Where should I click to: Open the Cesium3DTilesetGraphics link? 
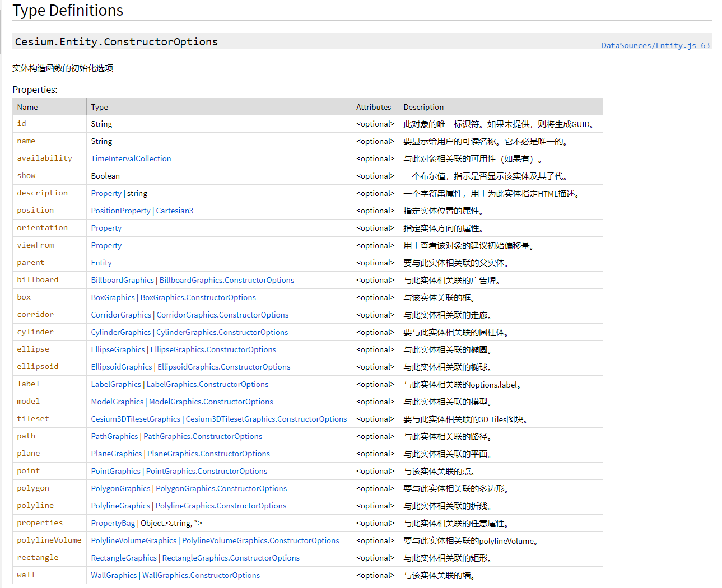click(136, 419)
